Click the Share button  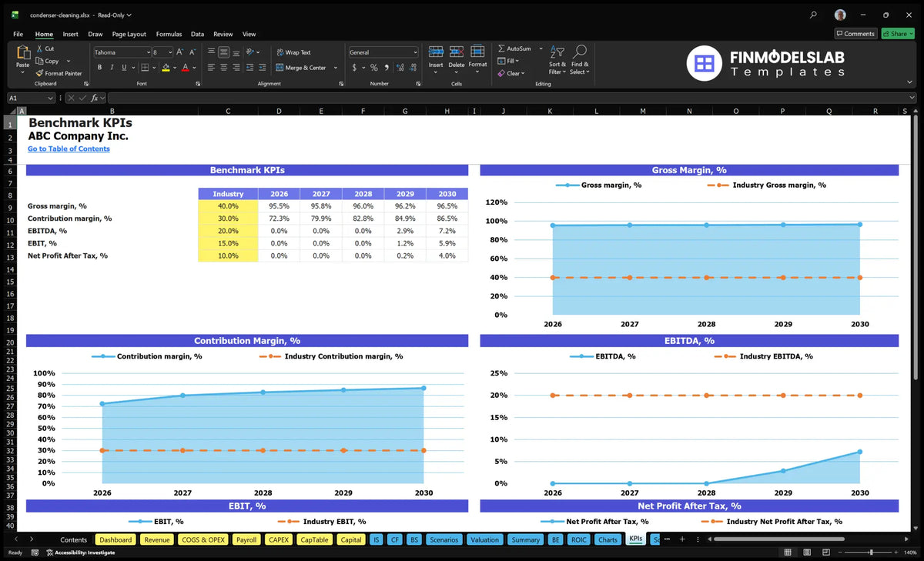coord(897,34)
